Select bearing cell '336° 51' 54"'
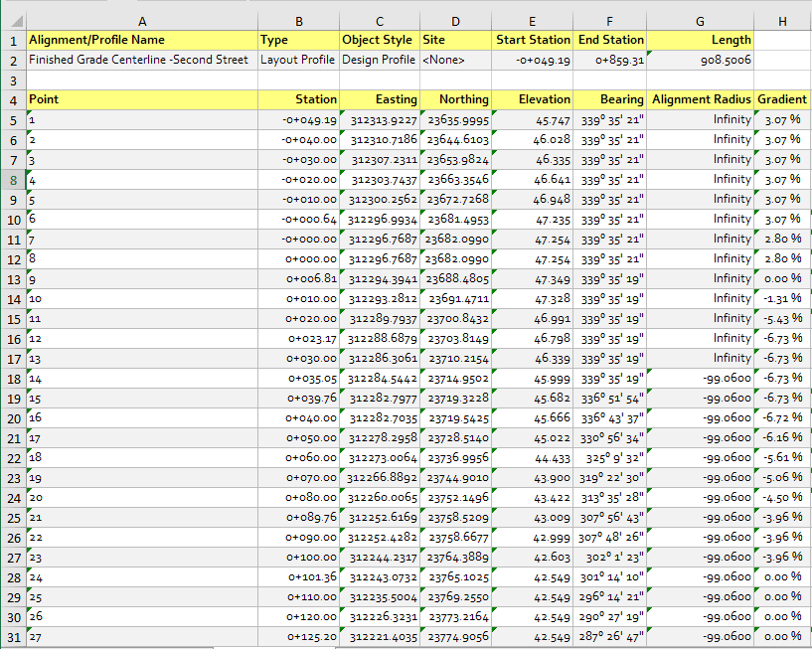Screen dimensions: 812x649 pyautogui.click(x=609, y=399)
